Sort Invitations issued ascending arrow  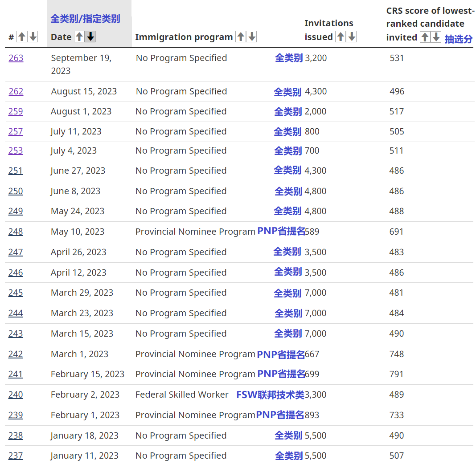(x=341, y=37)
